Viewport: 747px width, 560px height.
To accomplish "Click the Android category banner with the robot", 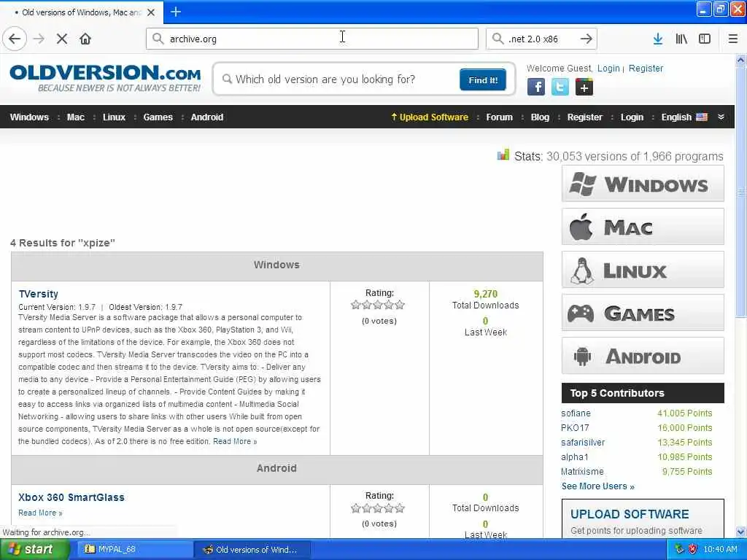I will [x=643, y=356].
